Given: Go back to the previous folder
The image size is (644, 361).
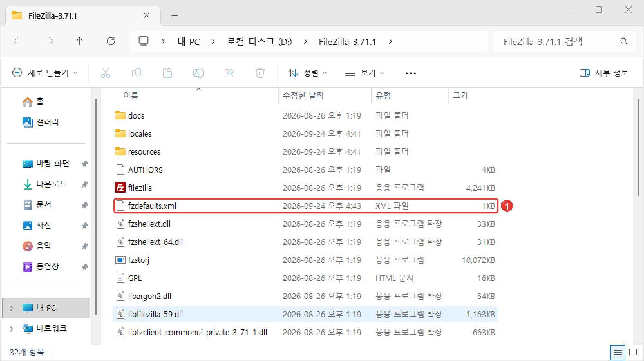Looking at the screenshot, I should click(18, 41).
